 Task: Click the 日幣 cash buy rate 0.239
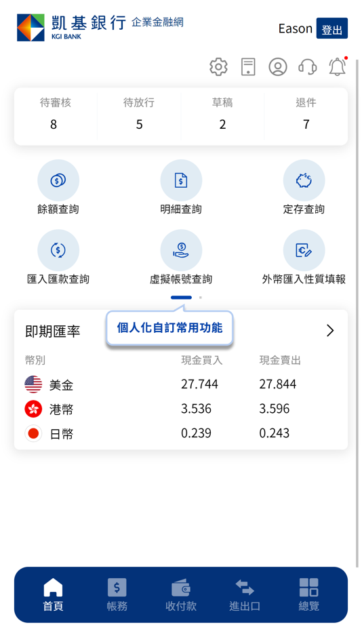pyautogui.click(x=197, y=433)
